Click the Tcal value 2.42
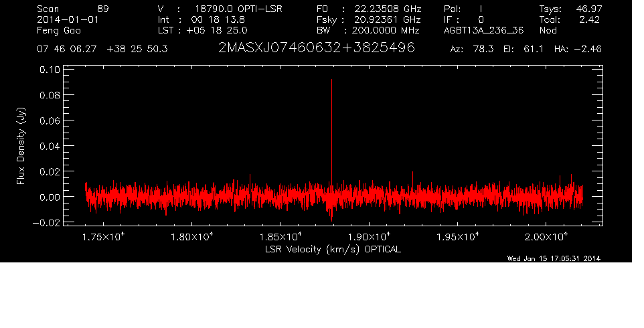Viewport: 644px width, 328px height. coord(589,19)
